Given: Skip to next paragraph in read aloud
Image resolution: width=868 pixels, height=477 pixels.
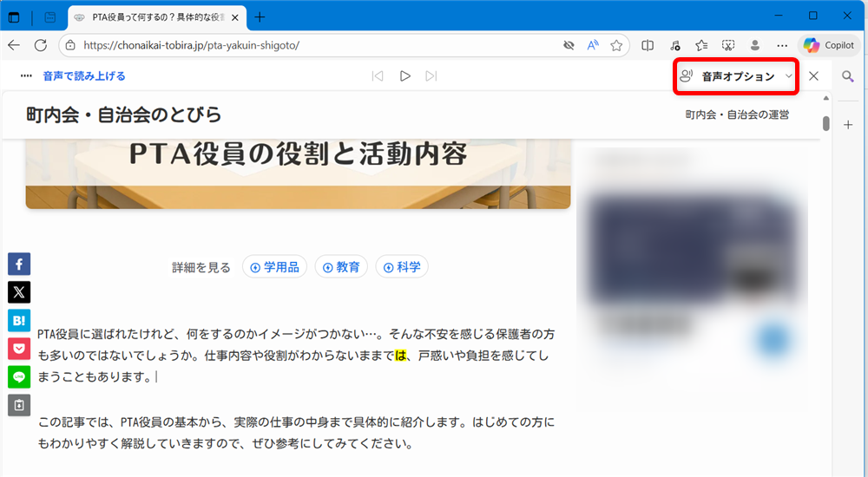Looking at the screenshot, I should (x=431, y=75).
